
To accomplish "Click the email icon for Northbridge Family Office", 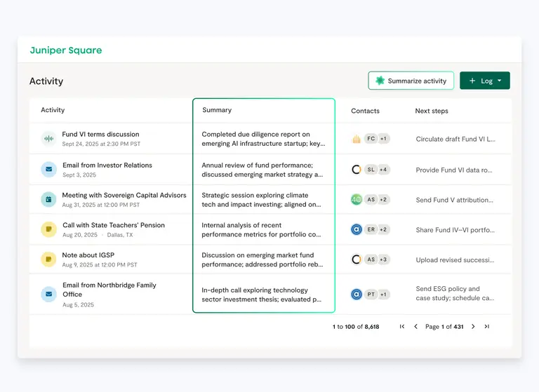I will pyautogui.click(x=48, y=295).
